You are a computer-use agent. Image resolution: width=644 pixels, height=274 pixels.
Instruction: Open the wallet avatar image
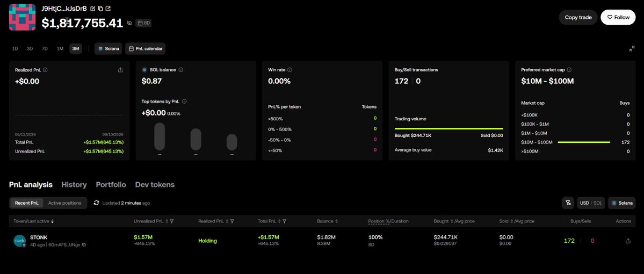pyautogui.click(x=22, y=17)
